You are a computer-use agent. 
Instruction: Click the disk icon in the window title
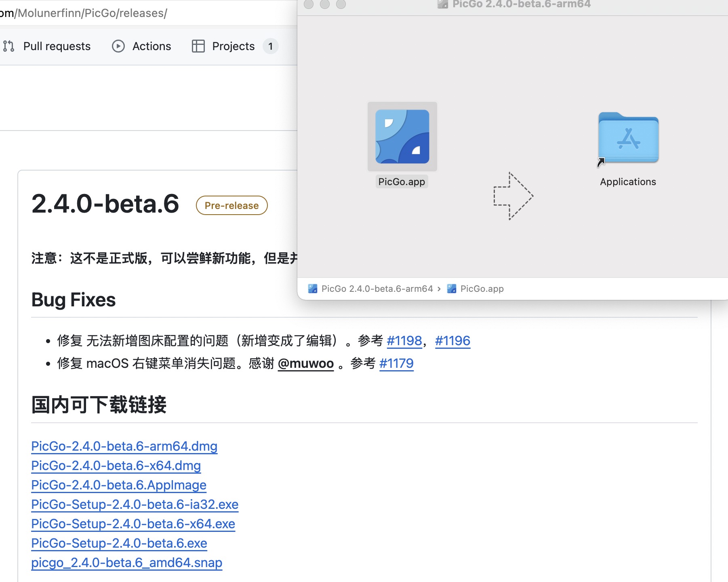(x=443, y=4)
